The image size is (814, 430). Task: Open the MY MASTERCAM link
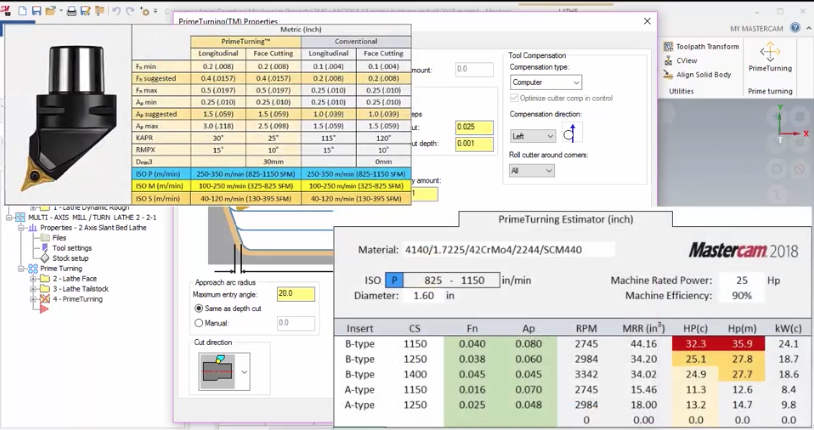[756, 29]
